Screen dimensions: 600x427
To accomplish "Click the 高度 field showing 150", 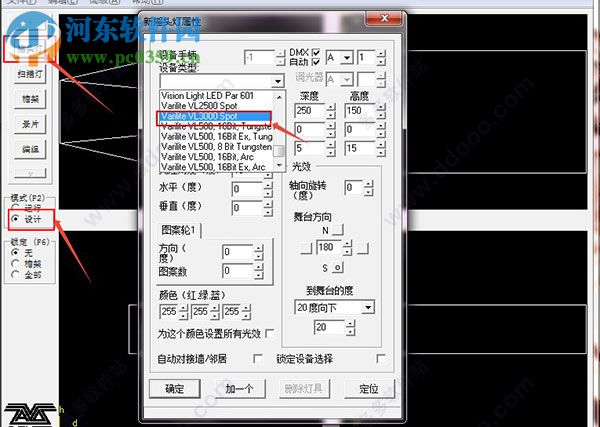I will point(360,111).
